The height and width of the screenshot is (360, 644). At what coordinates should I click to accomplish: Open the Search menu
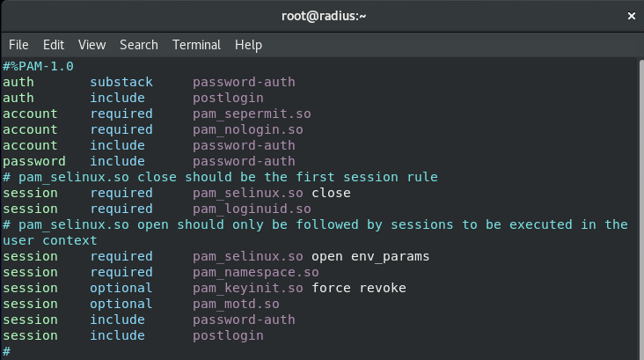tap(139, 44)
